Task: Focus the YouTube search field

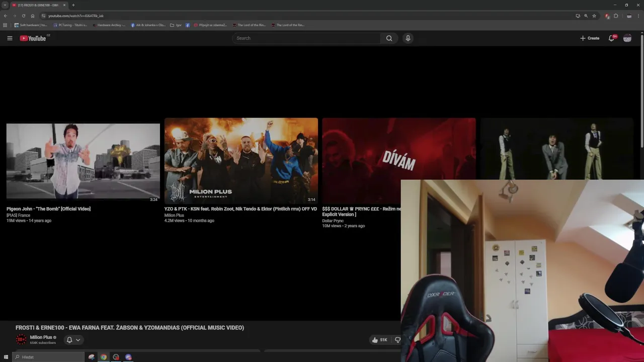Action: pyautogui.click(x=307, y=38)
